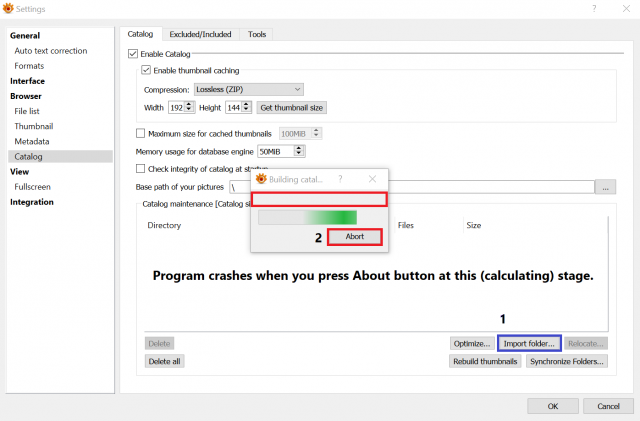
Task: Click the help question mark in Settings title bar
Action: click(x=594, y=9)
